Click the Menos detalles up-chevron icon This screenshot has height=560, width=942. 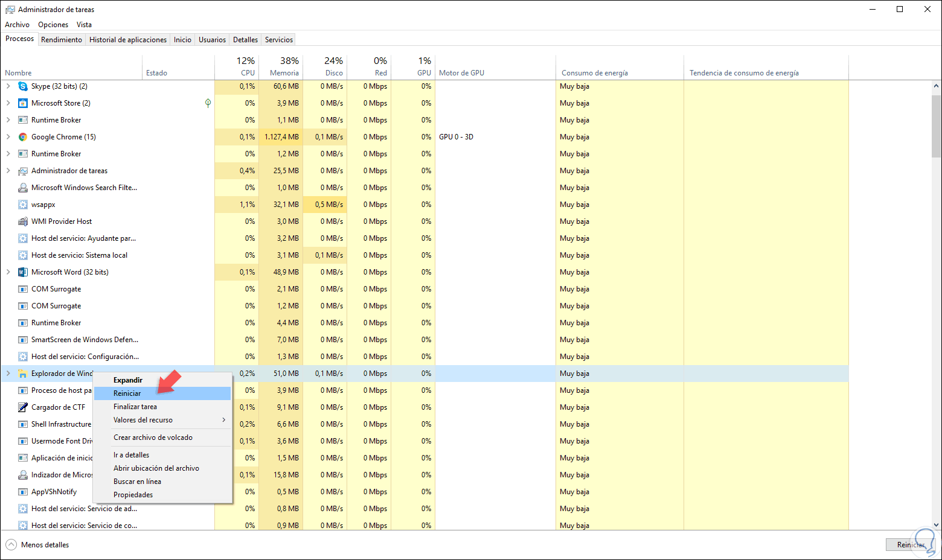(x=11, y=545)
